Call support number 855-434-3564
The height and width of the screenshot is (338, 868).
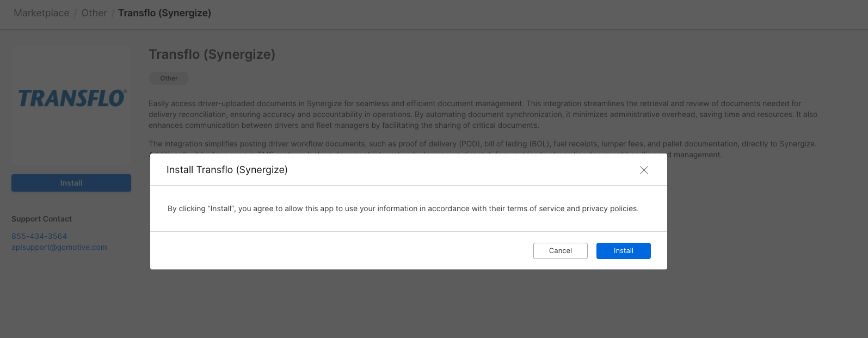tap(39, 236)
